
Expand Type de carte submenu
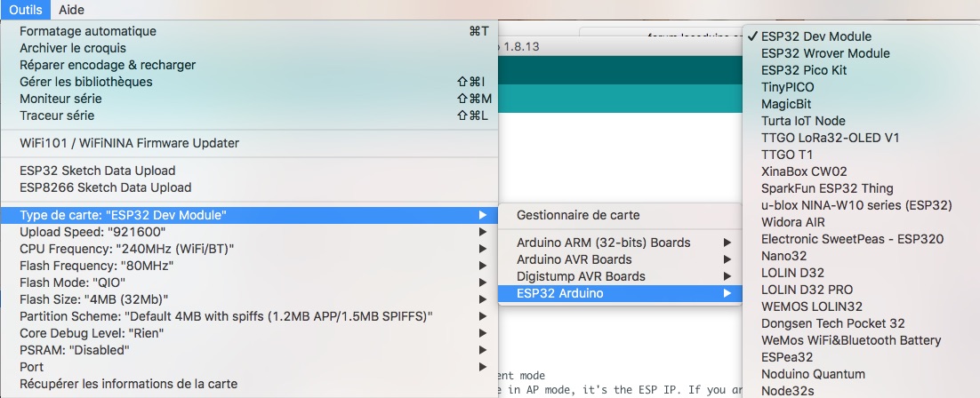pyautogui.click(x=249, y=215)
